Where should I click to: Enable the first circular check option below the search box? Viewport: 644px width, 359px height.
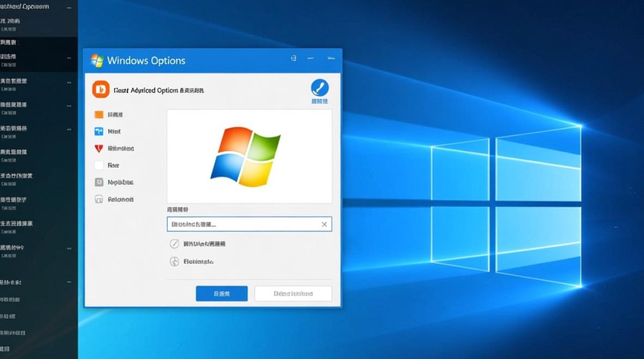coord(174,244)
